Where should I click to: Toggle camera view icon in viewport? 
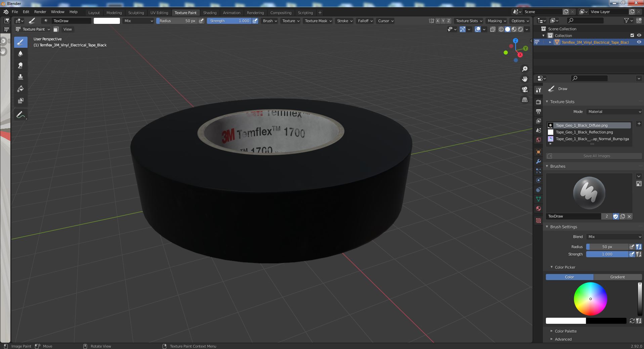click(x=524, y=89)
